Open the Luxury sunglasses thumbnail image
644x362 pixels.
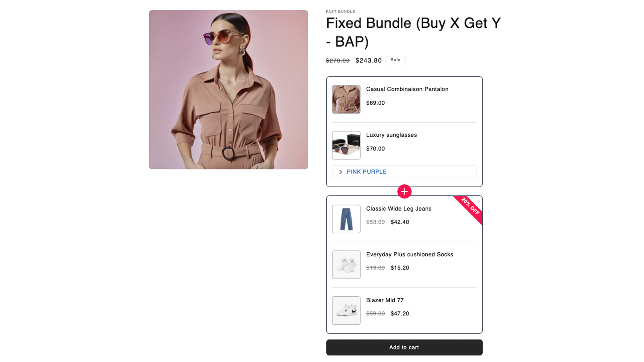tap(346, 145)
